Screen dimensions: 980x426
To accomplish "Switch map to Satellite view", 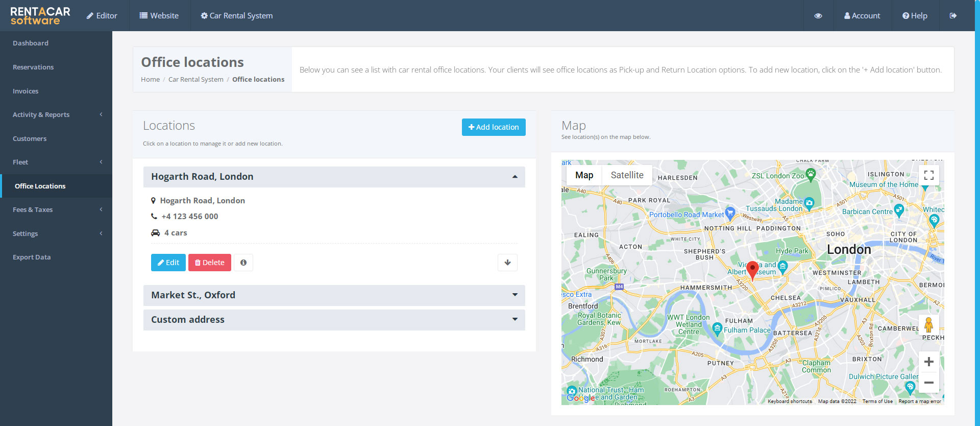I will tap(627, 175).
